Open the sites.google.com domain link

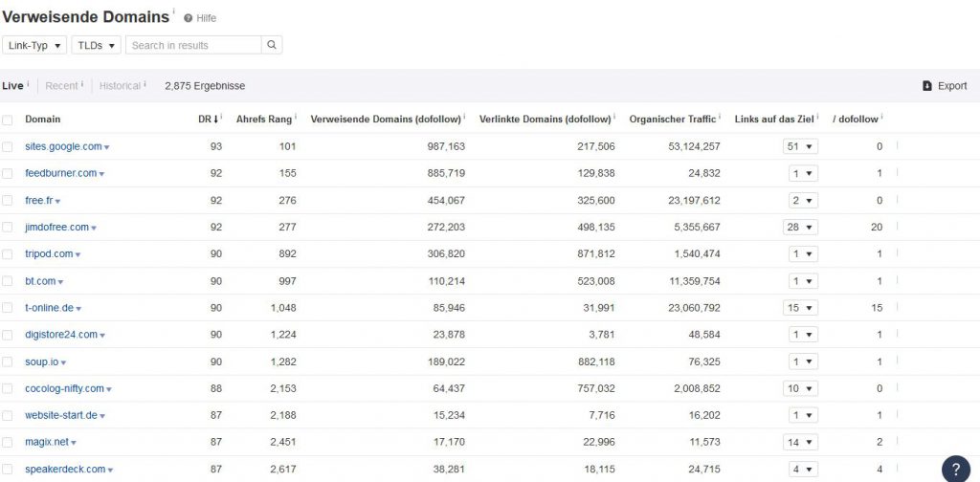[63, 146]
